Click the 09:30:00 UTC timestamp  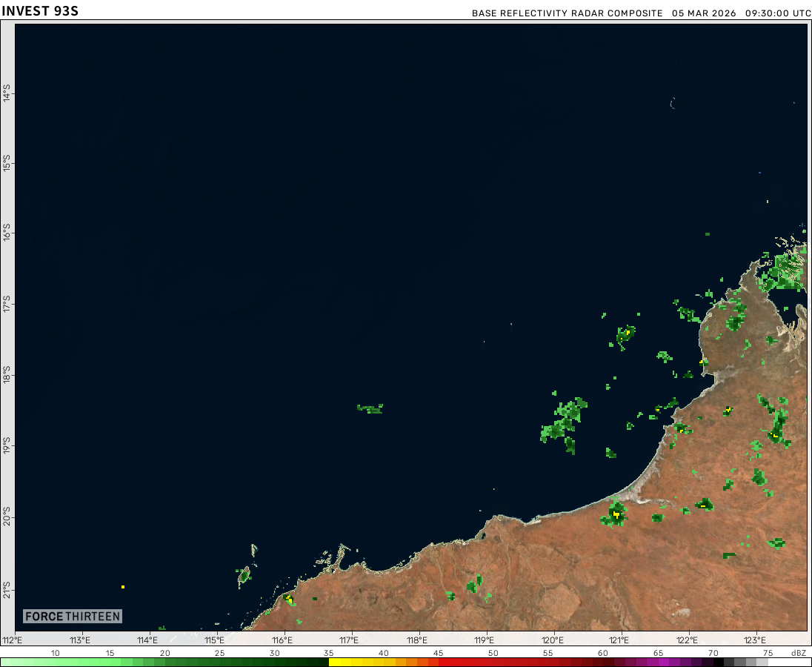(x=777, y=13)
